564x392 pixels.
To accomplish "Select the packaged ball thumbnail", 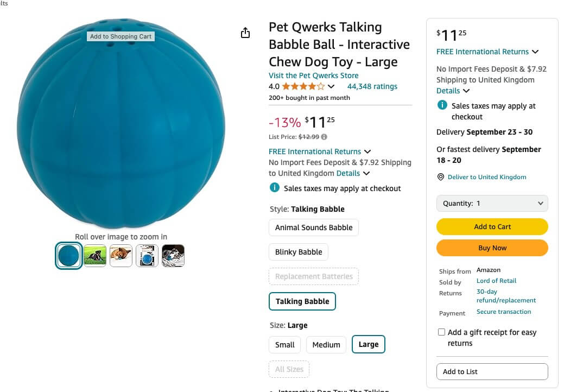I will pos(147,256).
